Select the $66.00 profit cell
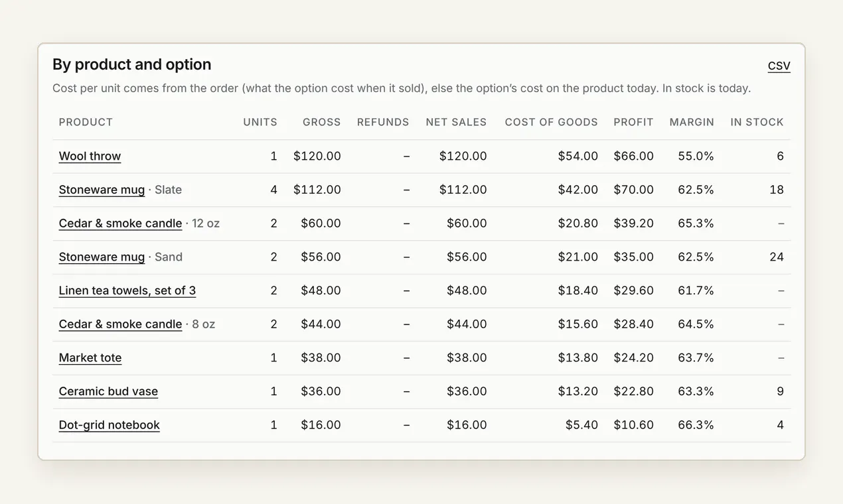This screenshot has height=504, width=843. coord(634,157)
